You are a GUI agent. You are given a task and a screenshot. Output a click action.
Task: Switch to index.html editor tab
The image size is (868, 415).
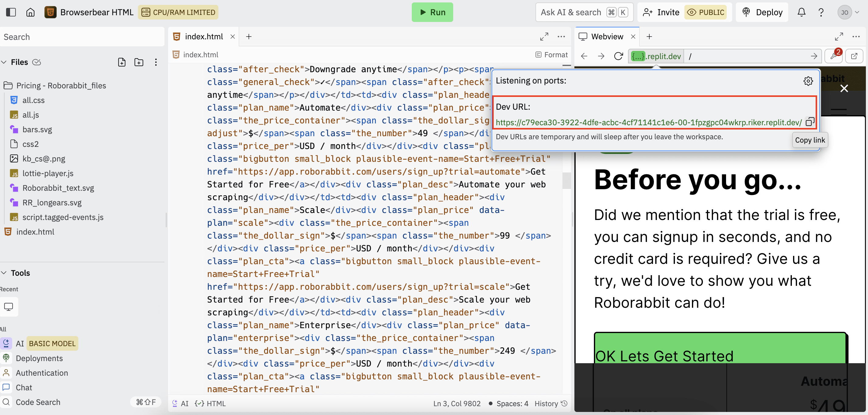[203, 36]
